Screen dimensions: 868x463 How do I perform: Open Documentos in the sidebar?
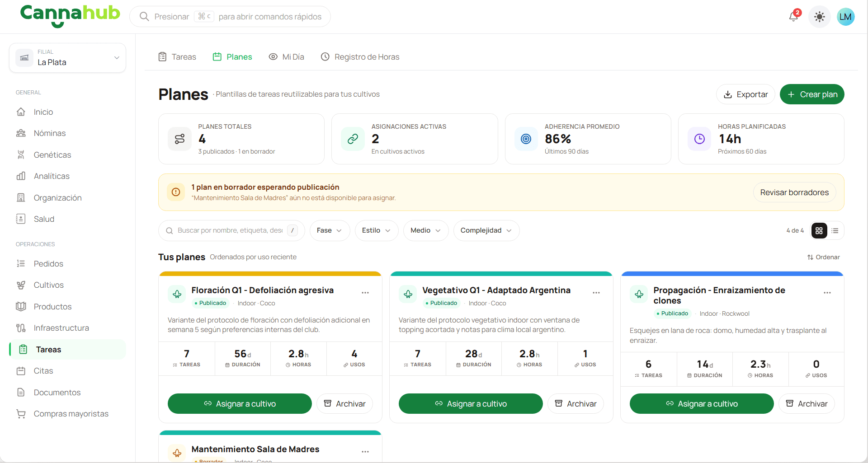tap(67, 393)
